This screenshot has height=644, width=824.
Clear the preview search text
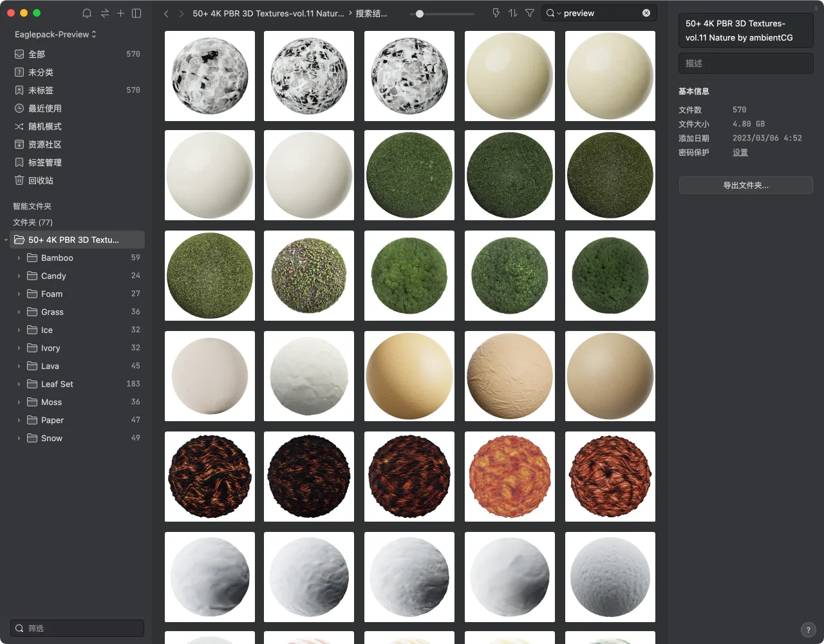[x=646, y=13]
